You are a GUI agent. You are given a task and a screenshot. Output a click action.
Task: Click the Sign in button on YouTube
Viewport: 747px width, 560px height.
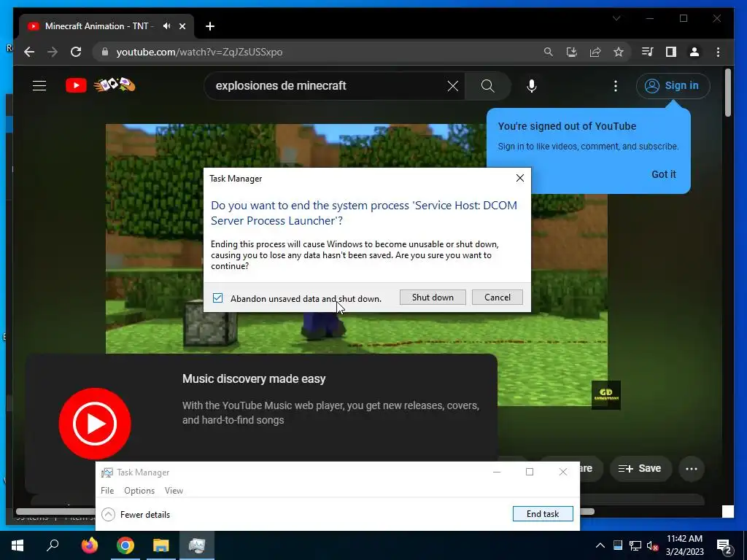pyautogui.click(x=673, y=86)
